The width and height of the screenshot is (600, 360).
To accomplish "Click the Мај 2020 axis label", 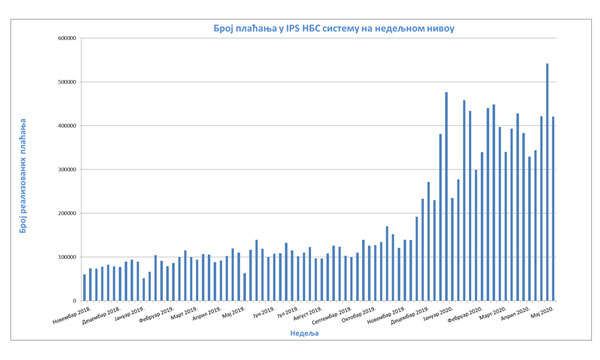I will click(543, 312).
